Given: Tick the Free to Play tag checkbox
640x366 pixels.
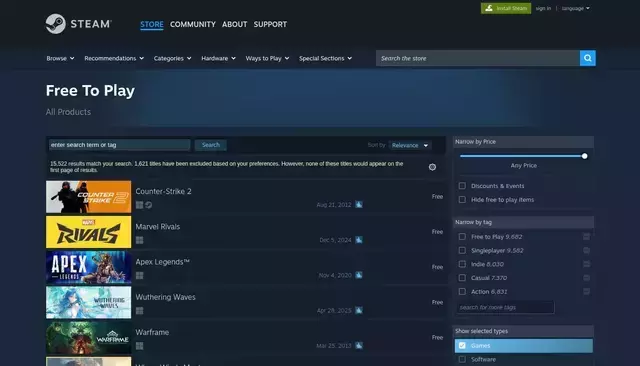Looking at the screenshot, I should point(462,237).
